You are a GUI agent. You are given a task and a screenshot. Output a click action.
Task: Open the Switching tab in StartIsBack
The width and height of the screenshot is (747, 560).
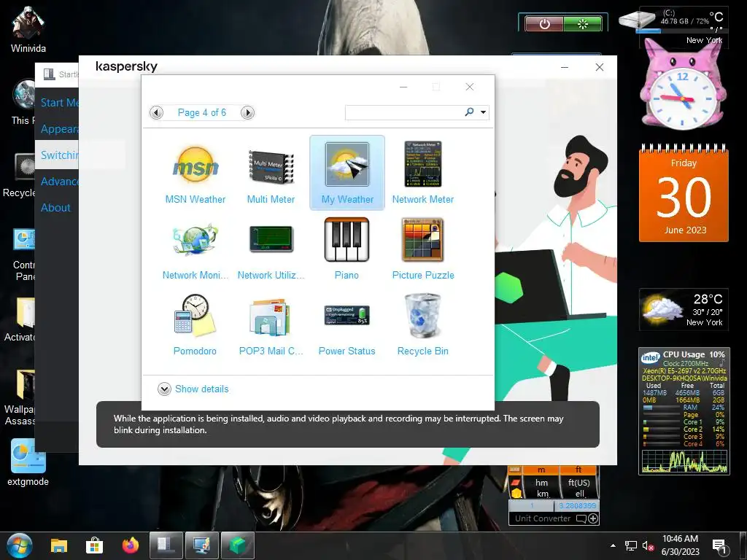click(59, 155)
